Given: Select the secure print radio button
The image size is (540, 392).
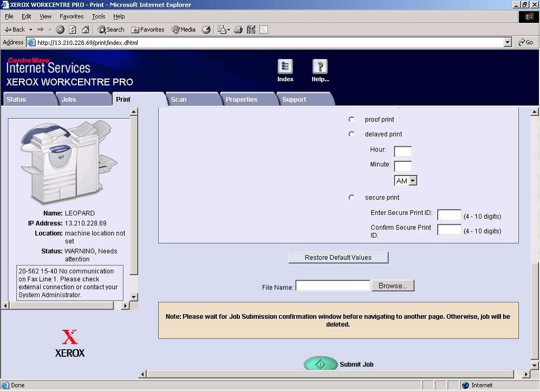Looking at the screenshot, I should pyautogui.click(x=352, y=198).
